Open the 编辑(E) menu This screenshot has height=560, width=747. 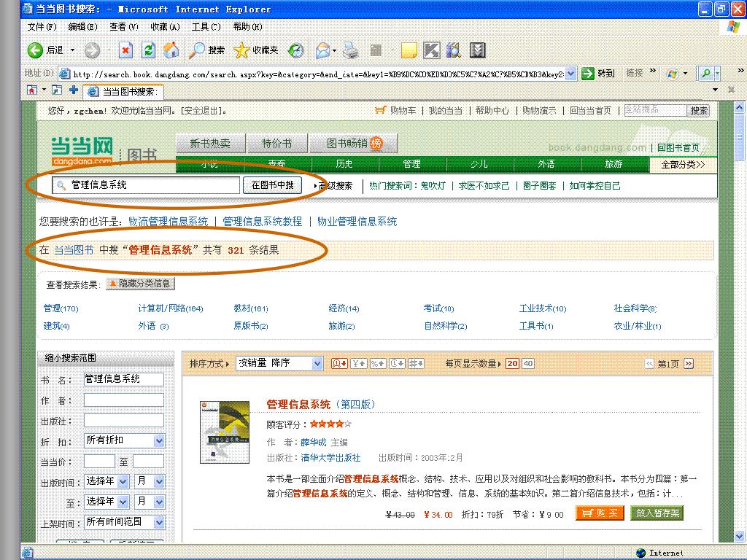click(83, 27)
